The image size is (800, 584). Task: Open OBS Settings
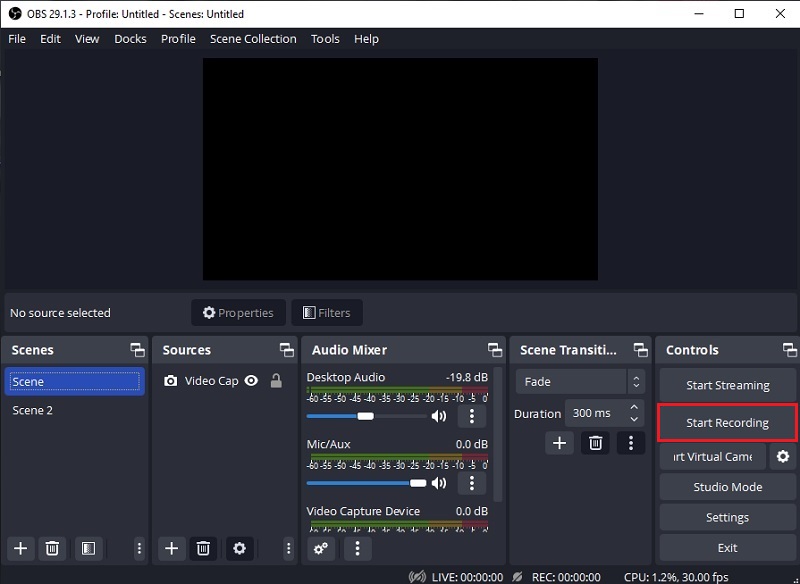click(728, 518)
